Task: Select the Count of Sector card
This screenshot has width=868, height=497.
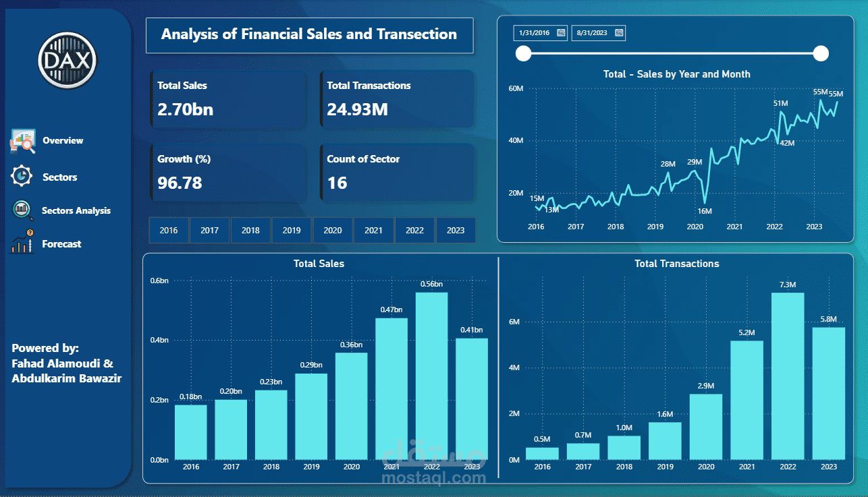Action: 397,172
